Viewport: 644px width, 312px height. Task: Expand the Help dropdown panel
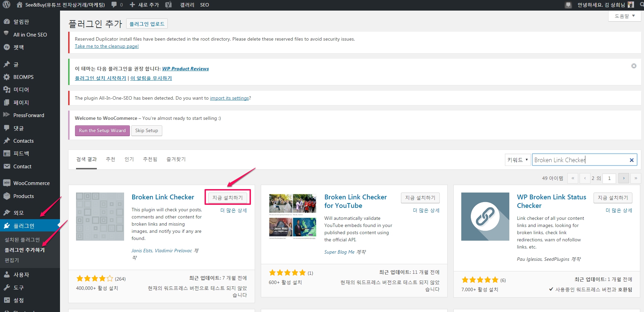624,16
